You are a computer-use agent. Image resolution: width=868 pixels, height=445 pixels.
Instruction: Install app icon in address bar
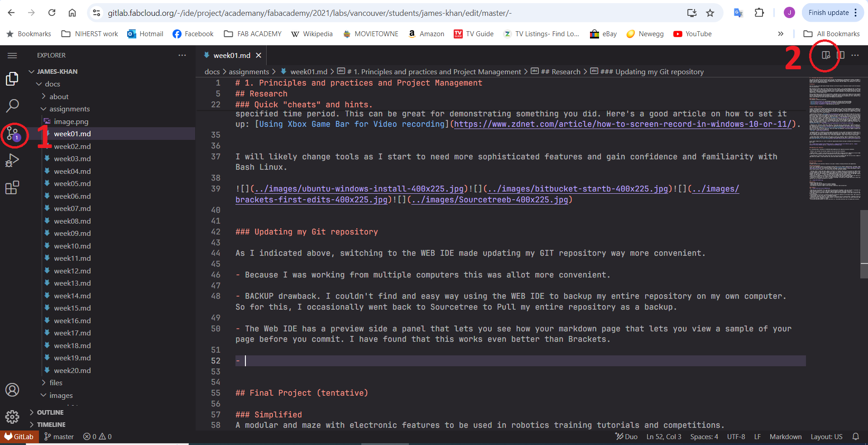click(x=692, y=13)
